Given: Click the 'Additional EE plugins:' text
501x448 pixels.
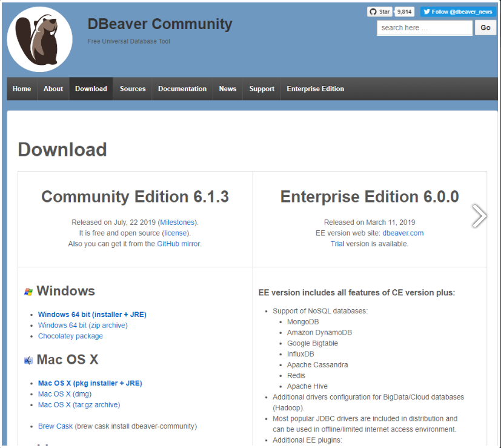Looking at the screenshot, I should click(307, 440).
